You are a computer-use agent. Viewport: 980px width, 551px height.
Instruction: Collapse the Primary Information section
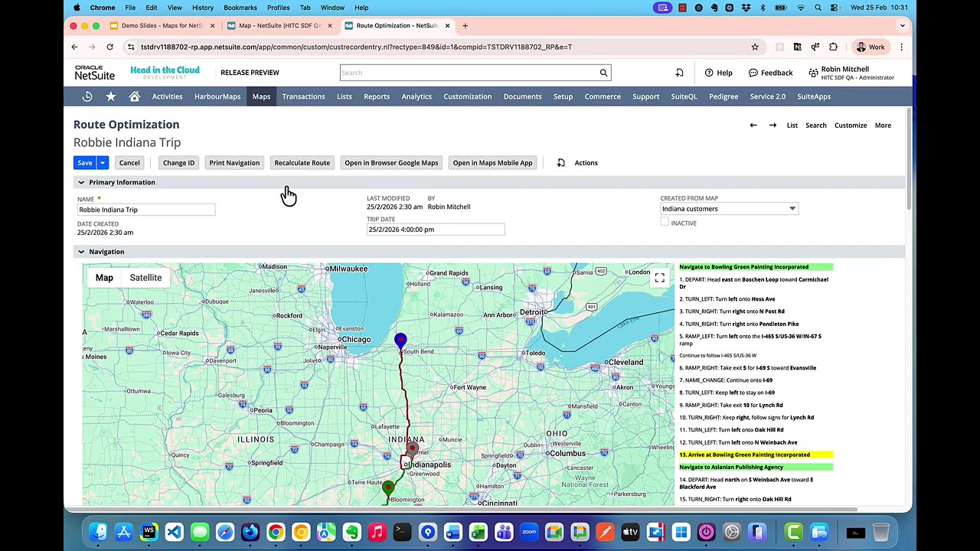[x=81, y=182]
